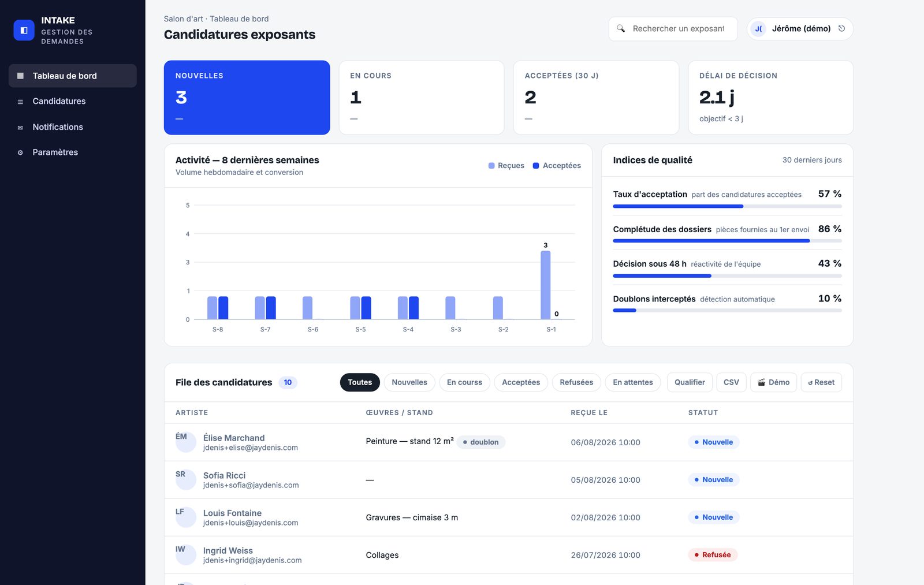Click the clapperboard icon on Démo button
The height and width of the screenshot is (585, 924).
point(761,382)
